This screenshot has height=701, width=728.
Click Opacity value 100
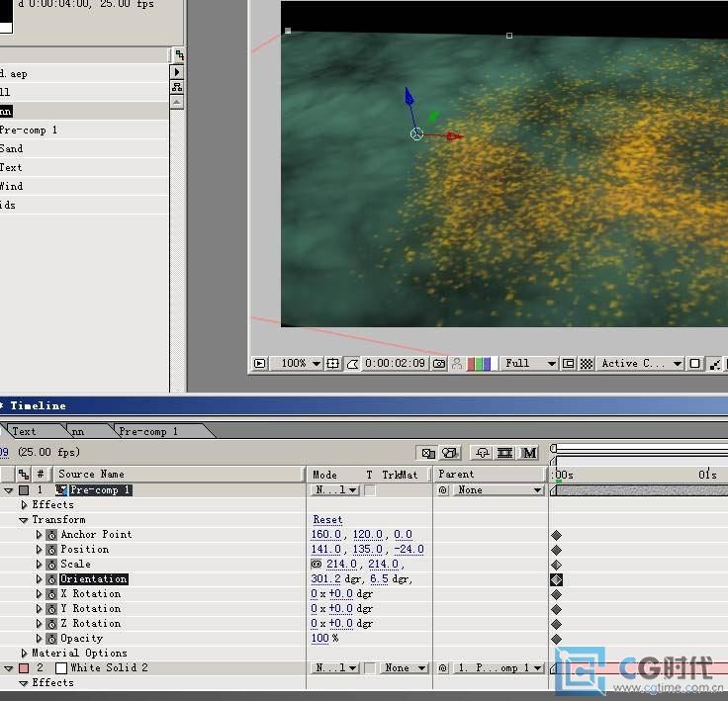319,639
